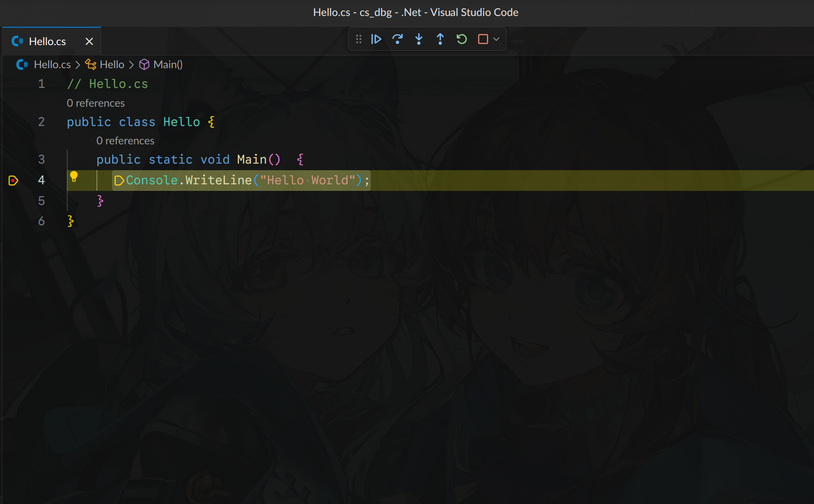814x504 pixels.
Task: Click the Continue icon in the debug toolbar
Action: [376, 39]
